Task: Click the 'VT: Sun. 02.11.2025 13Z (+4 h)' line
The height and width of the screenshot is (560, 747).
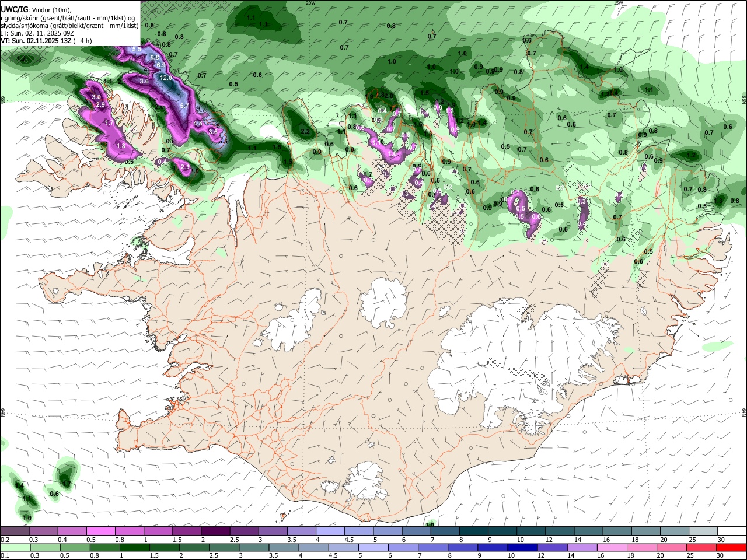Action: 46,41
